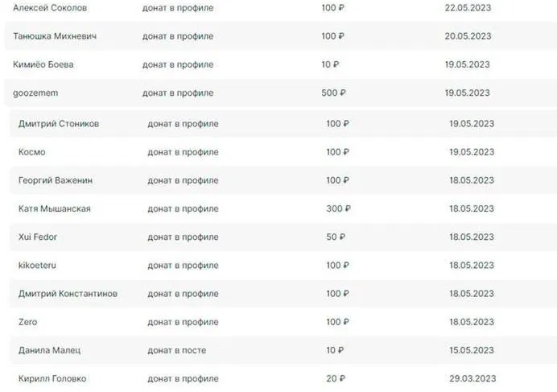Open the Xui Fedor donor name
Image resolution: width=557 pixels, height=392 pixels.
coord(38,237)
